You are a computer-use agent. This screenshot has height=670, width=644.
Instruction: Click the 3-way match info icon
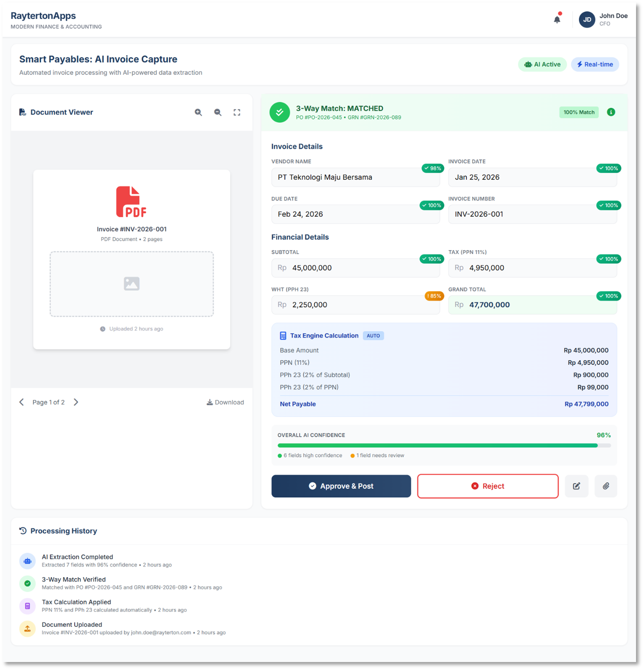pyautogui.click(x=611, y=112)
